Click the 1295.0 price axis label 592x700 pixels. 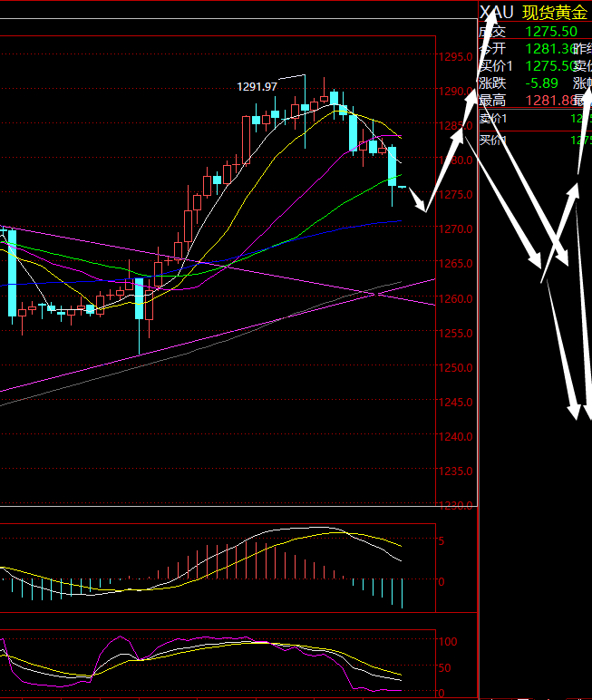pos(455,57)
